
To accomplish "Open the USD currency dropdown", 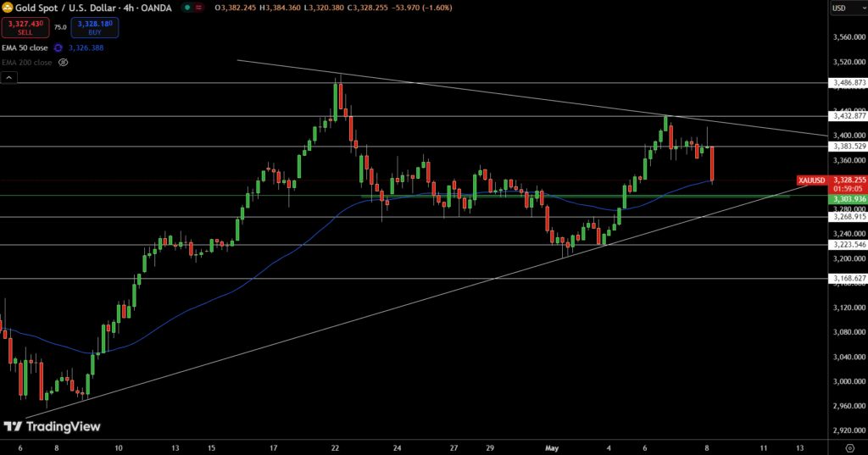I will coord(848,8).
